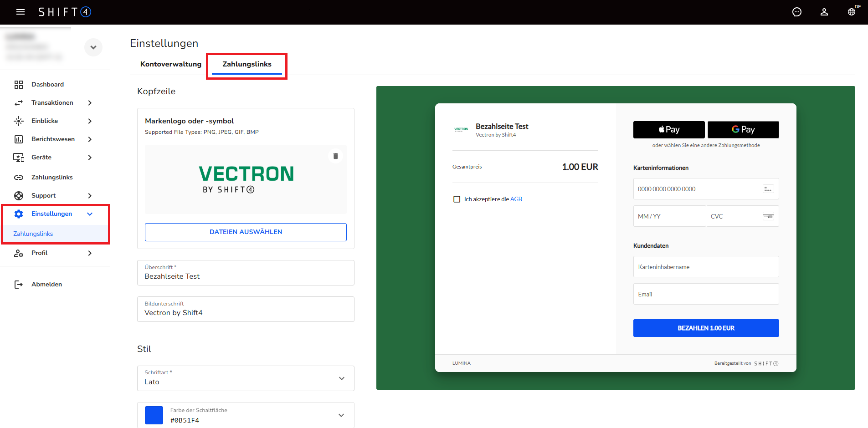
Task: Open the hamburger menu icon
Action: click(x=21, y=12)
